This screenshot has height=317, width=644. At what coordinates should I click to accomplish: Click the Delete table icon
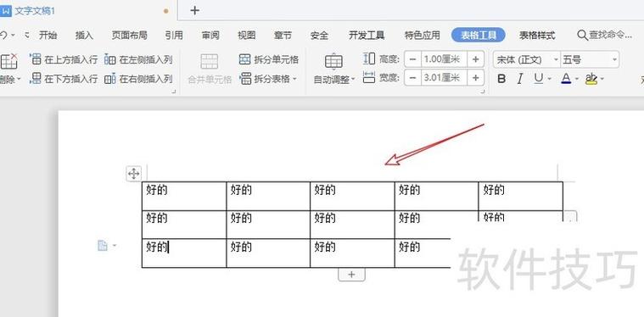8,62
